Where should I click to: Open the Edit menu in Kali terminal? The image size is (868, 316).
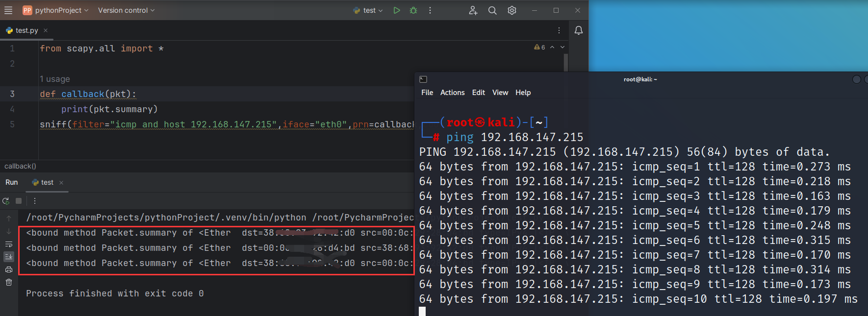tap(478, 93)
